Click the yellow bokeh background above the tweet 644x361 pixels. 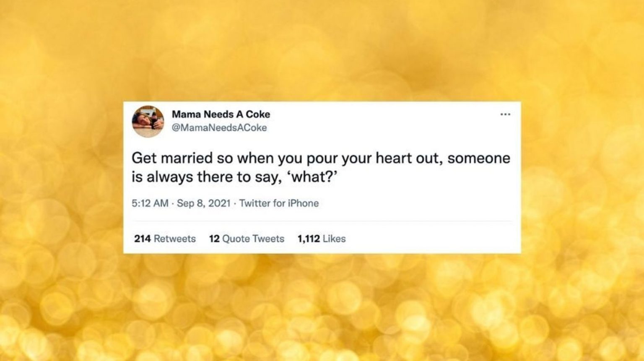[x=322, y=50]
